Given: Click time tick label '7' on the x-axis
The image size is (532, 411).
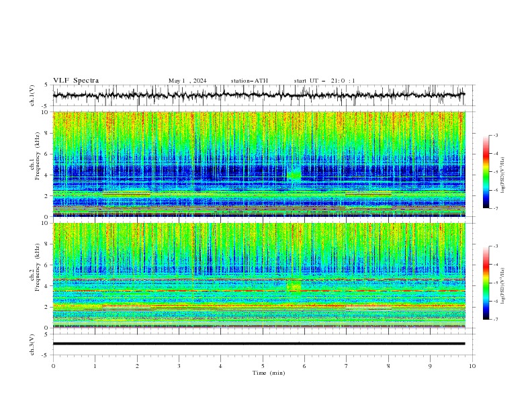Looking at the screenshot, I should click(x=347, y=366).
